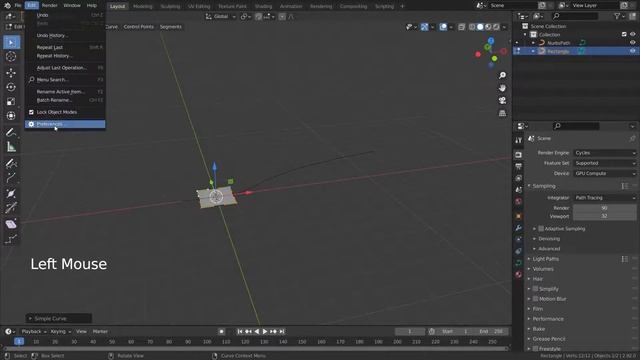The image size is (640, 360).
Task: Open the Window menu
Action: [72, 5]
